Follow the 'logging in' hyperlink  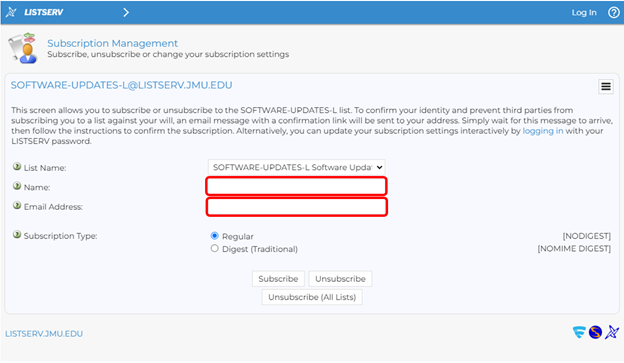(x=542, y=131)
